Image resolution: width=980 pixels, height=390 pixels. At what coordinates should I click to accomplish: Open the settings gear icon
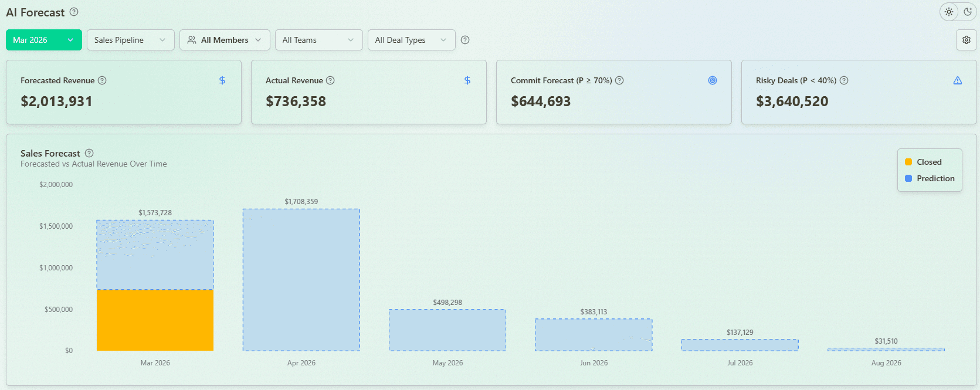(x=967, y=40)
